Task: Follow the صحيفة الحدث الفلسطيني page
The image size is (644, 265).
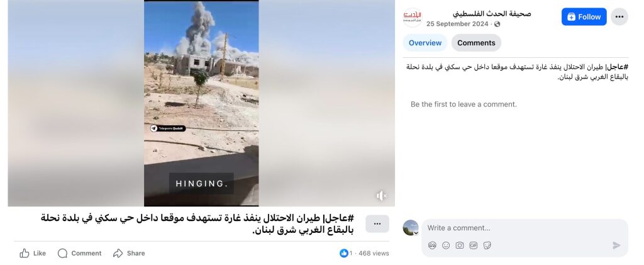Action: click(x=584, y=17)
